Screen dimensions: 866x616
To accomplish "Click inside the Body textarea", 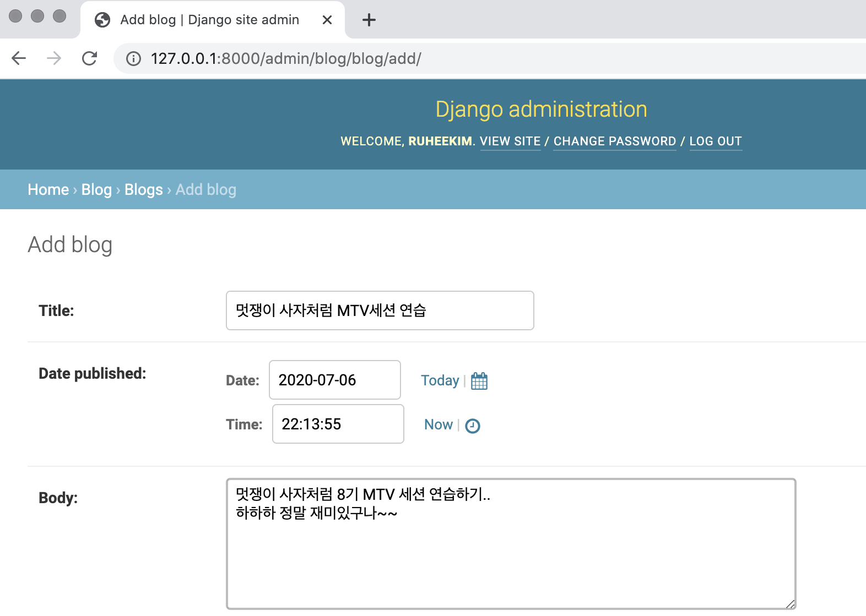I will [x=511, y=544].
